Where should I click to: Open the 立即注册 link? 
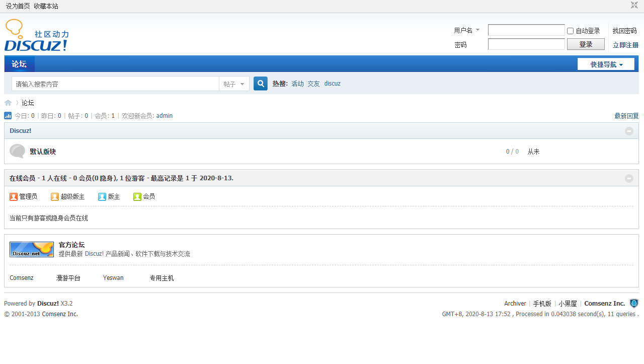pos(625,45)
